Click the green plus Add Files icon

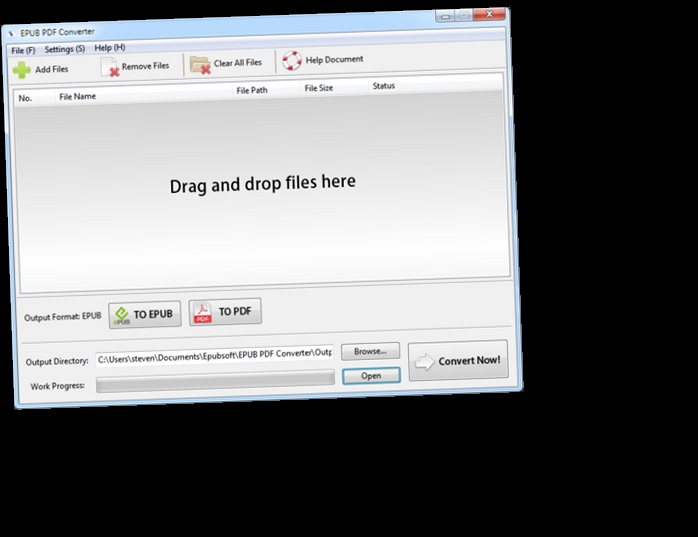22,70
